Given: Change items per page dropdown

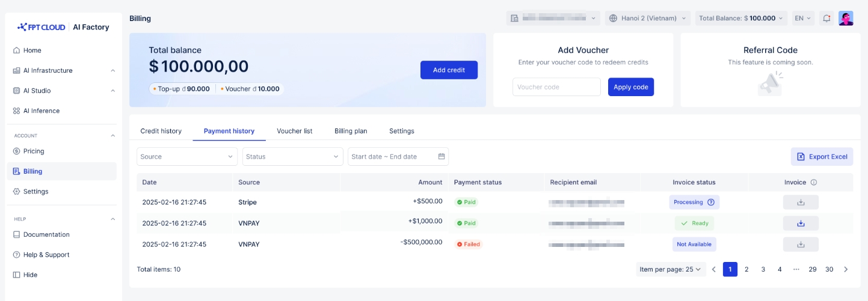Looking at the screenshot, I should pos(671,270).
